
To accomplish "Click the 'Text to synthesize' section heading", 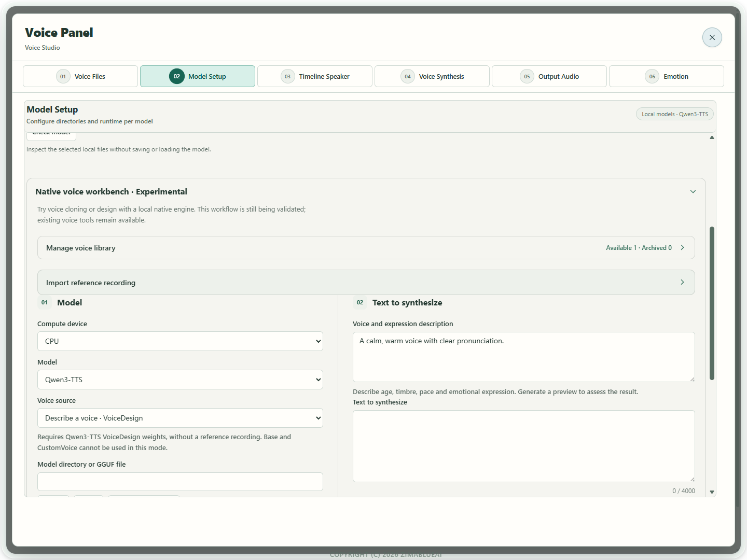I will pos(407,303).
